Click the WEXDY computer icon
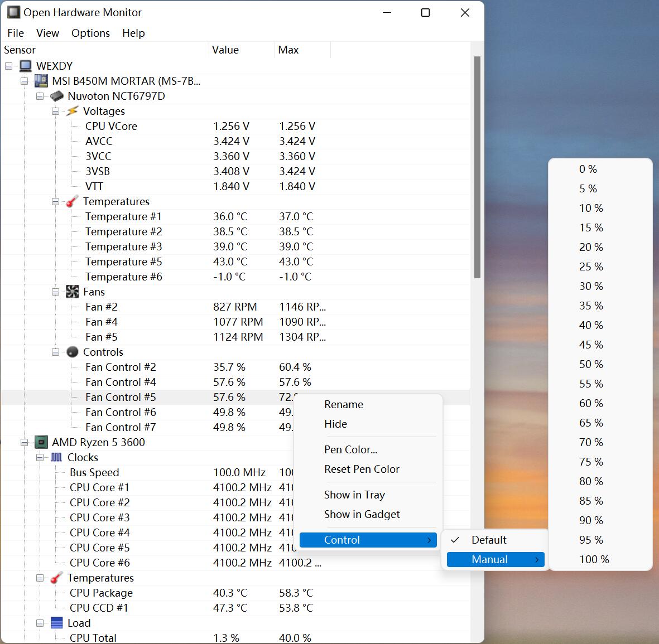659x644 pixels. click(26, 66)
